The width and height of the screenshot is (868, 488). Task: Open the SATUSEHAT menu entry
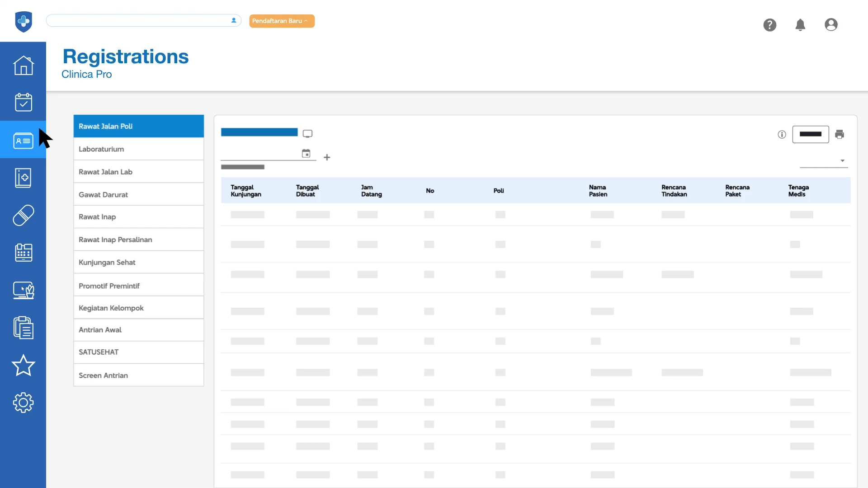click(138, 352)
